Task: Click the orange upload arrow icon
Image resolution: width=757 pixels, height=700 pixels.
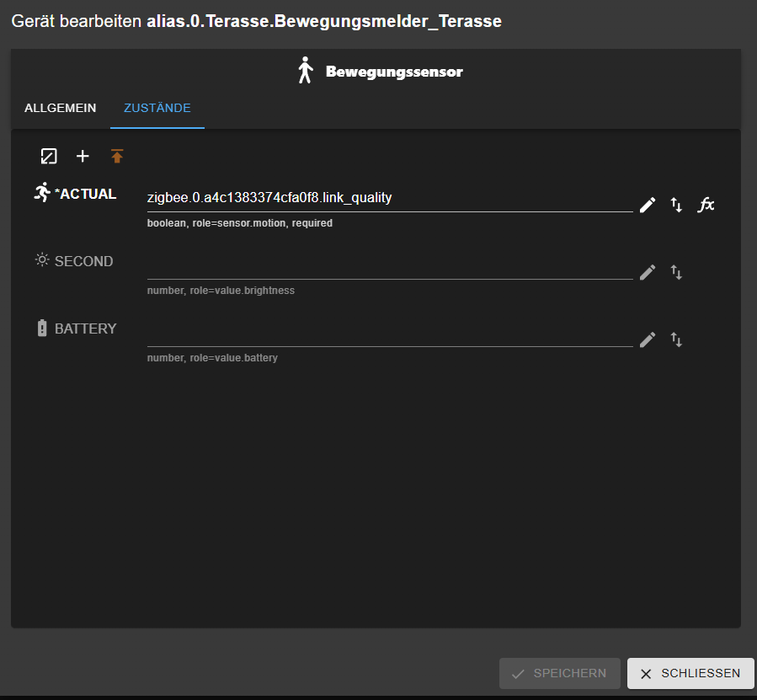Action: 117,156
